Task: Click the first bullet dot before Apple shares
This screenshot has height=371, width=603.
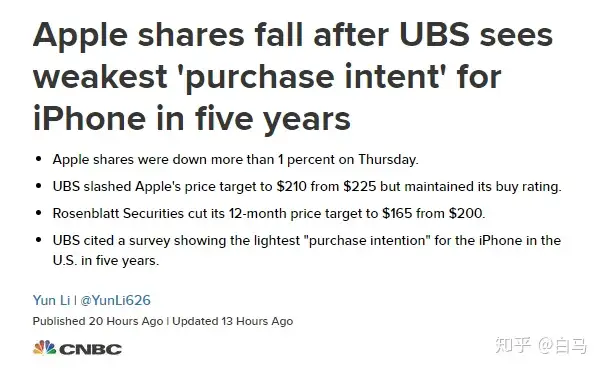Action: coord(38,159)
